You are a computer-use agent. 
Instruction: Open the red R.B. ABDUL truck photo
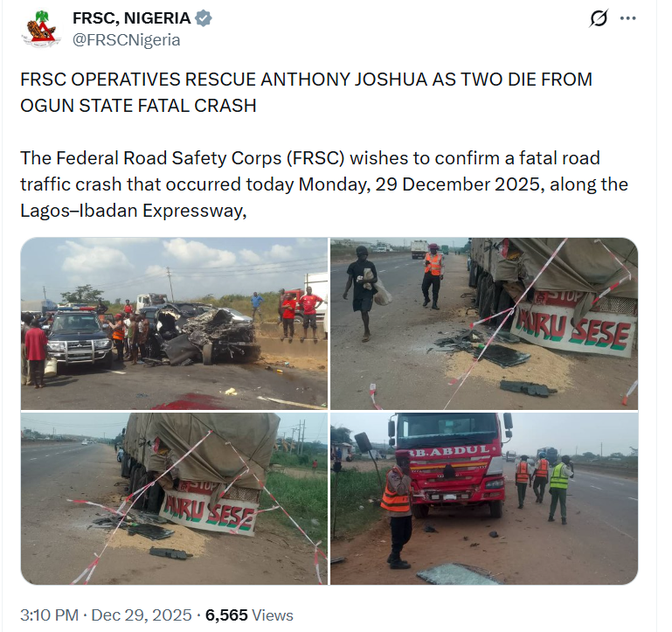point(484,498)
